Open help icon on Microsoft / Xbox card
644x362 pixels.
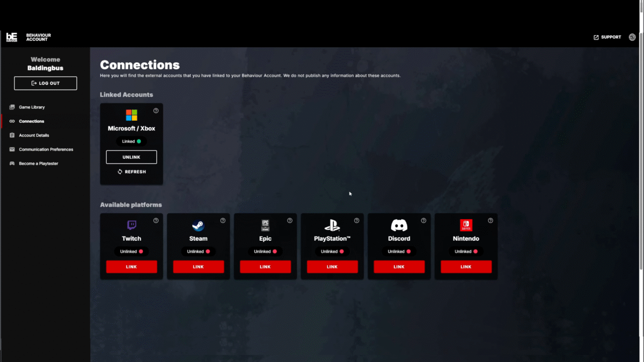tap(156, 110)
